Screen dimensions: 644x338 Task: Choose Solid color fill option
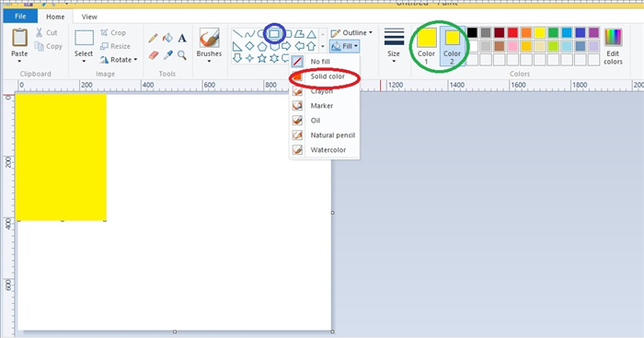[325, 76]
